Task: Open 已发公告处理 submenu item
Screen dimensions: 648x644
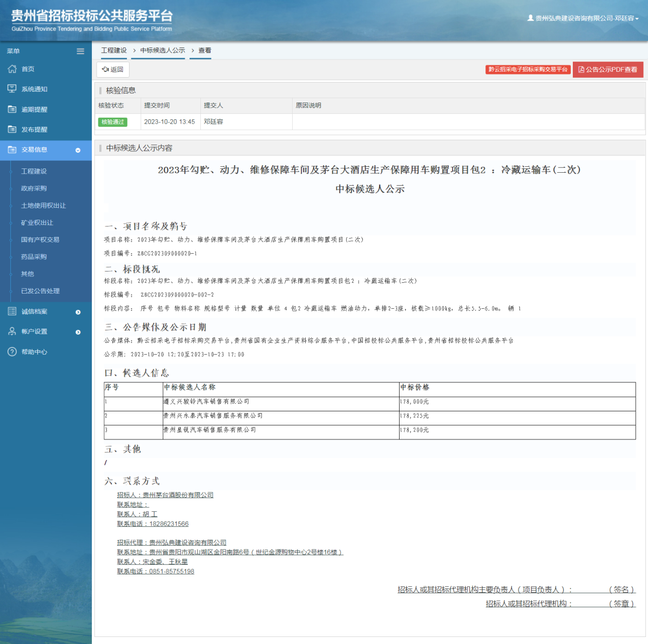Action: click(40, 291)
